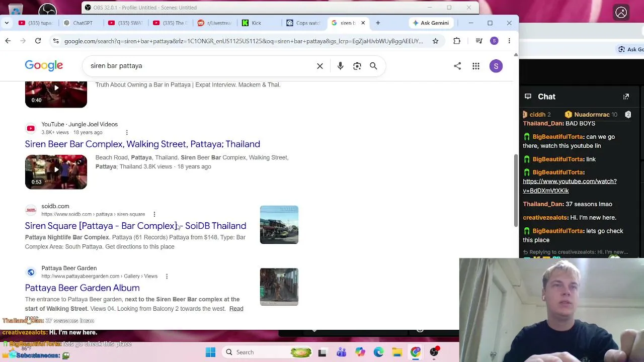Share the search results page

pyautogui.click(x=457, y=66)
